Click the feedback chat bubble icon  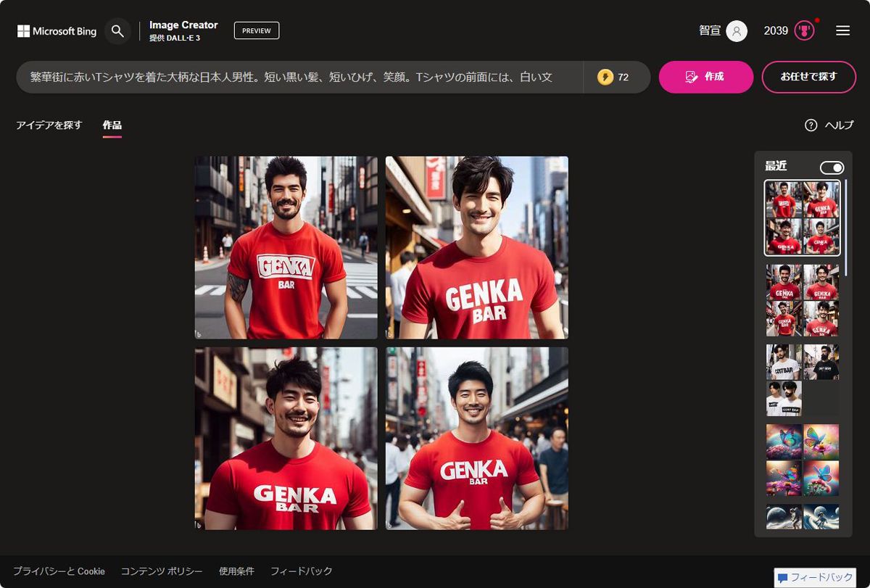[782, 578]
